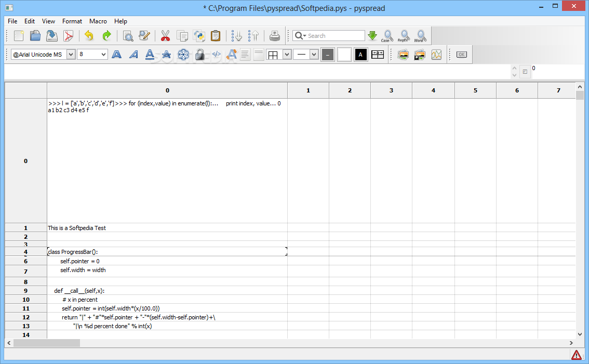Set text justification alignment icon
Screen dimensions: 589x364
(x=245, y=55)
